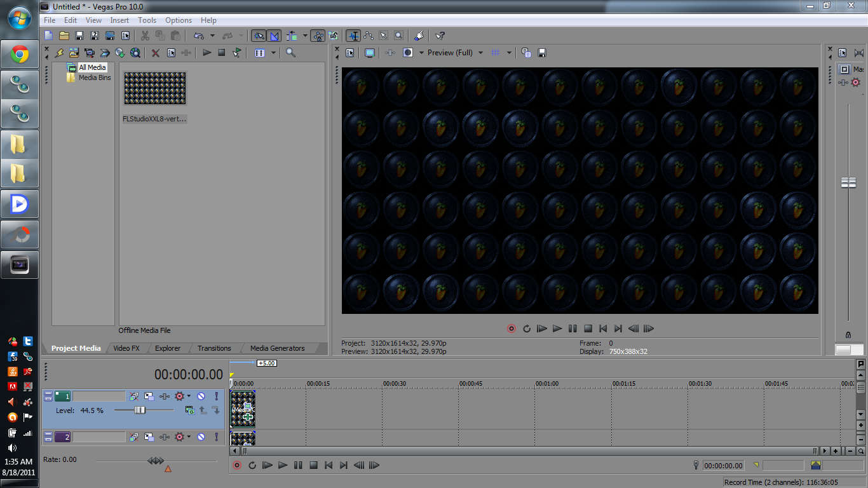Click the Capture Video icon in Project Media

click(90, 53)
